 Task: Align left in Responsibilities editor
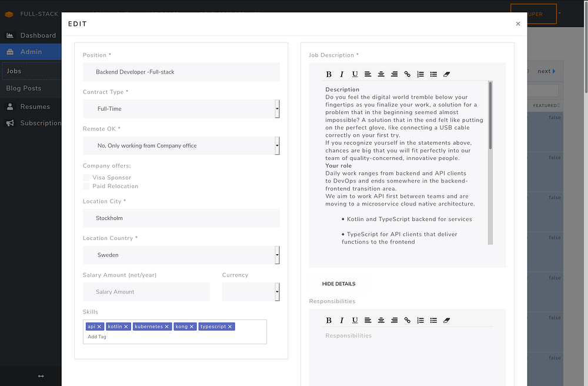pos(368,320)
